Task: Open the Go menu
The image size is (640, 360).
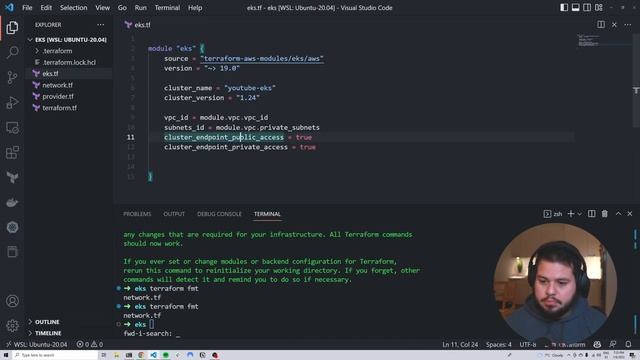Action: click(x=122, y=8)
